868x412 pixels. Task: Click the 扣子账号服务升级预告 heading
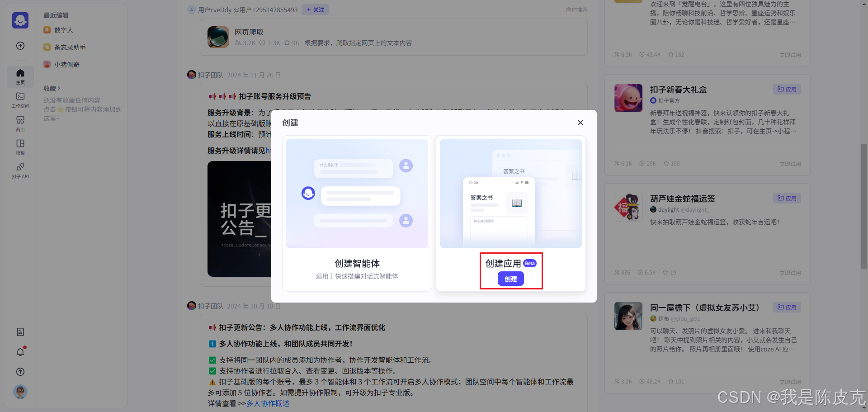pyautogui.click(x=275, y=96)
